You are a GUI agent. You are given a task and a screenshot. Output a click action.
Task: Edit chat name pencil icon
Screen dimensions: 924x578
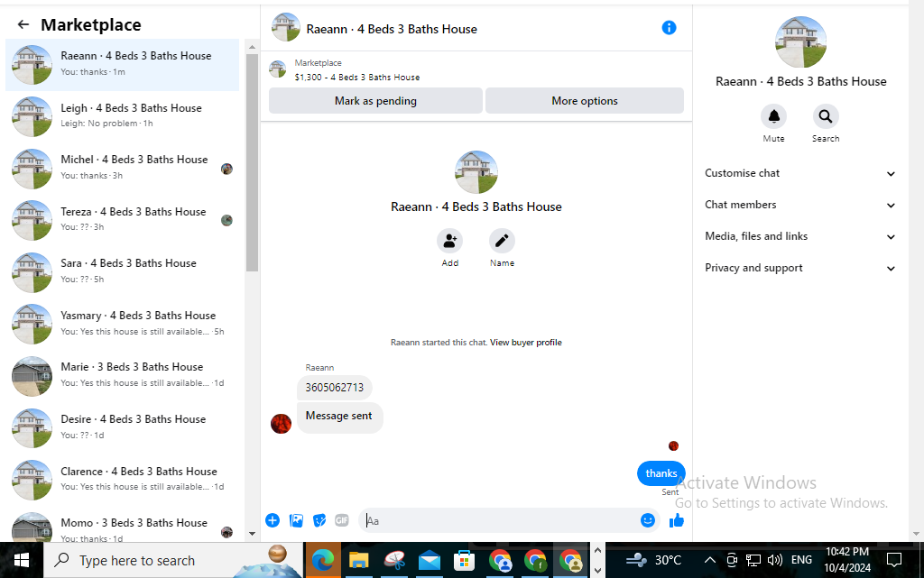502,241
